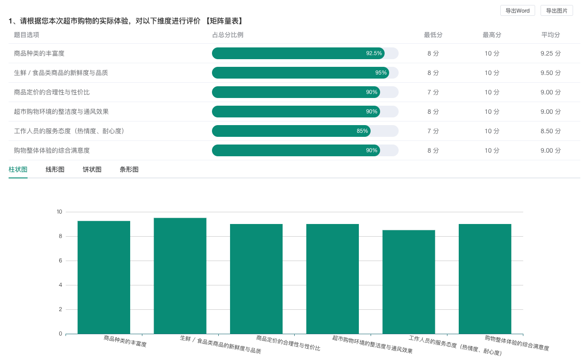
Task: Select the 条形图 tab
Action: point(129,169)
